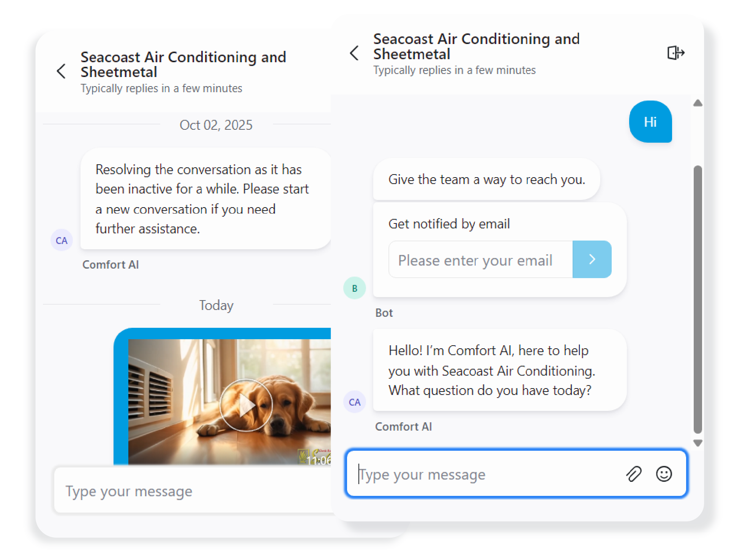Click the vertical scrollbar thumb

[697, 300]
